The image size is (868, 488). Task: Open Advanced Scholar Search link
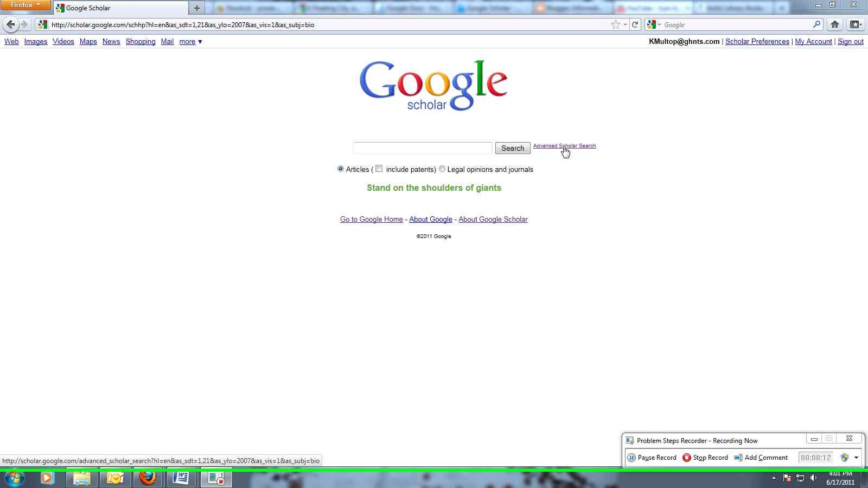[x=564, y=145]
